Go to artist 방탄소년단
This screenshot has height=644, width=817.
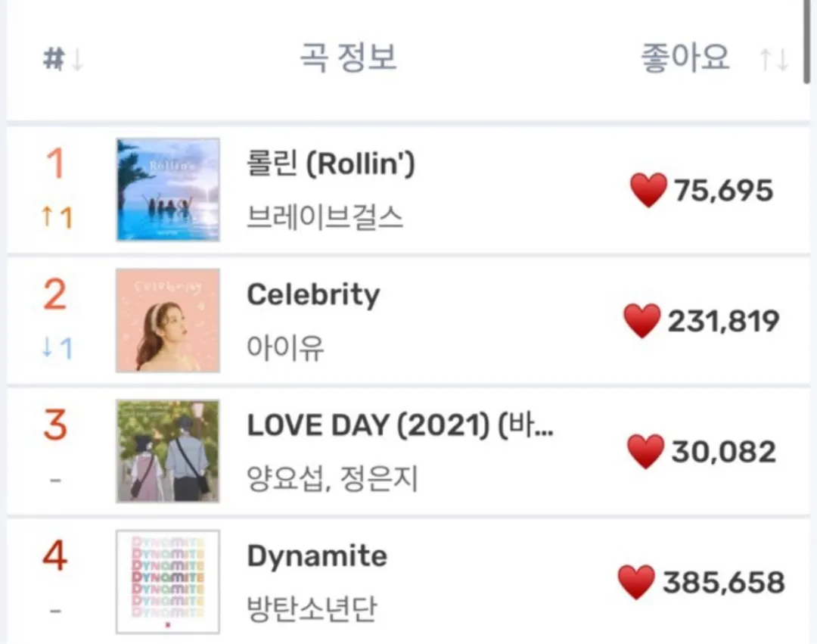point(312,609)
